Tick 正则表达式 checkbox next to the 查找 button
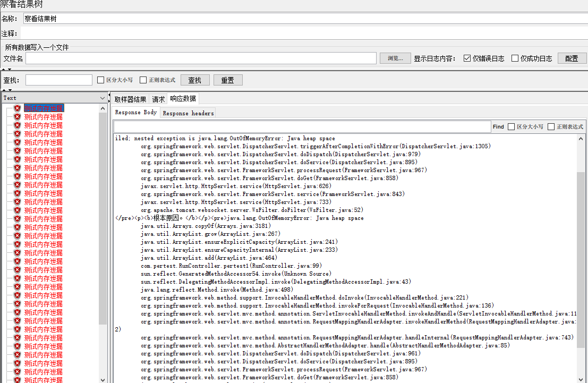Image resolution: width=588 pixels, height=383 pixels. 143,80
